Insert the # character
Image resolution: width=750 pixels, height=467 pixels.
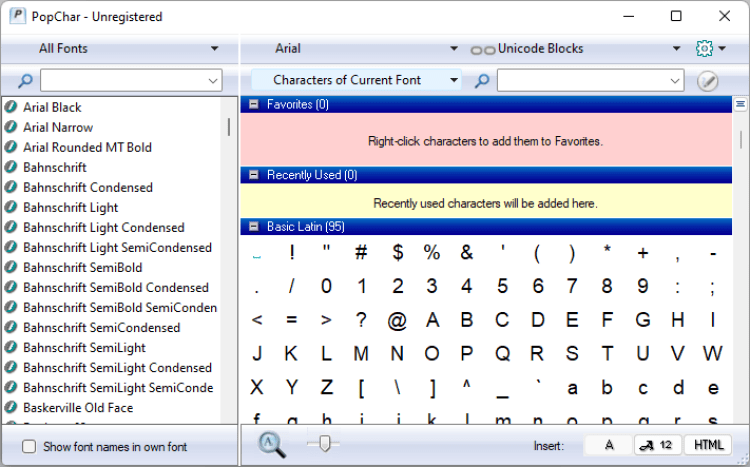[x=361, y=252]
